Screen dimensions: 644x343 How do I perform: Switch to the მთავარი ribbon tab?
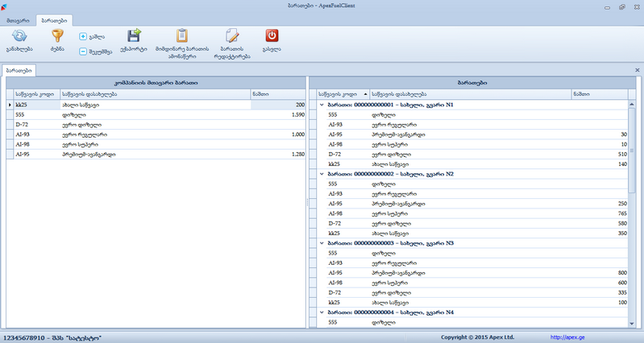coord(18,20)
